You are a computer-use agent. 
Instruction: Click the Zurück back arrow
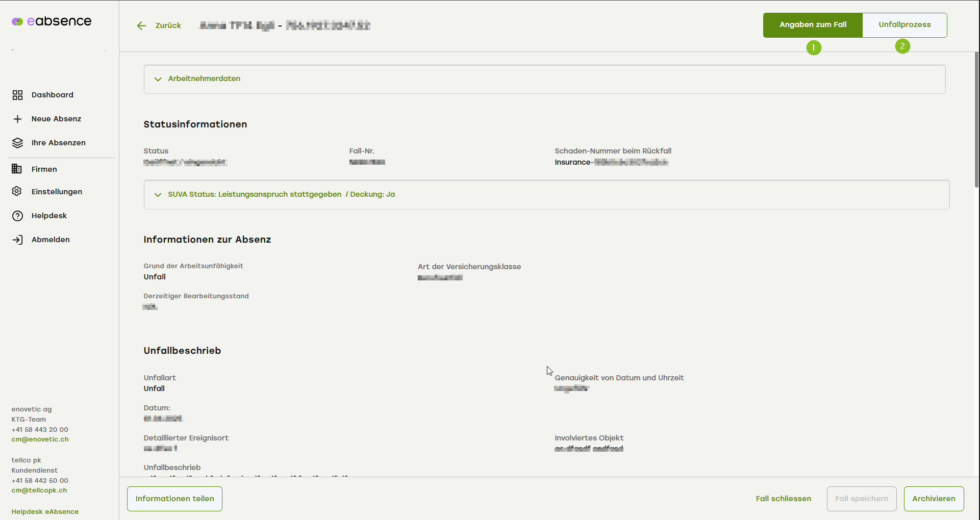pyautogui.click(x=142, y=25)
